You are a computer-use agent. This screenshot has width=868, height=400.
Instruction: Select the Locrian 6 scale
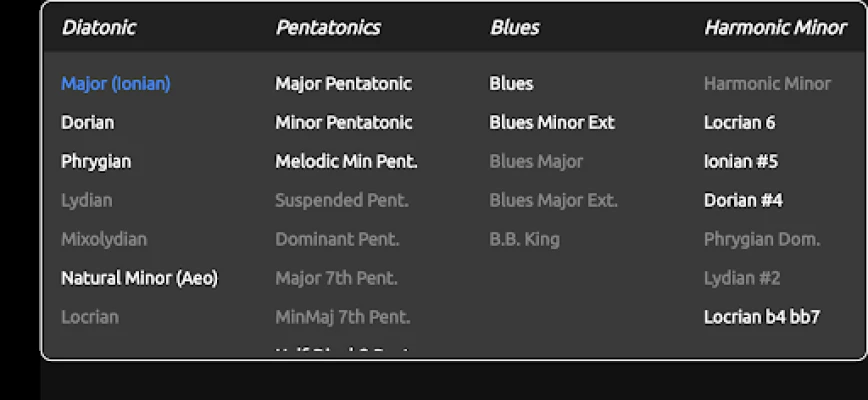739,123
